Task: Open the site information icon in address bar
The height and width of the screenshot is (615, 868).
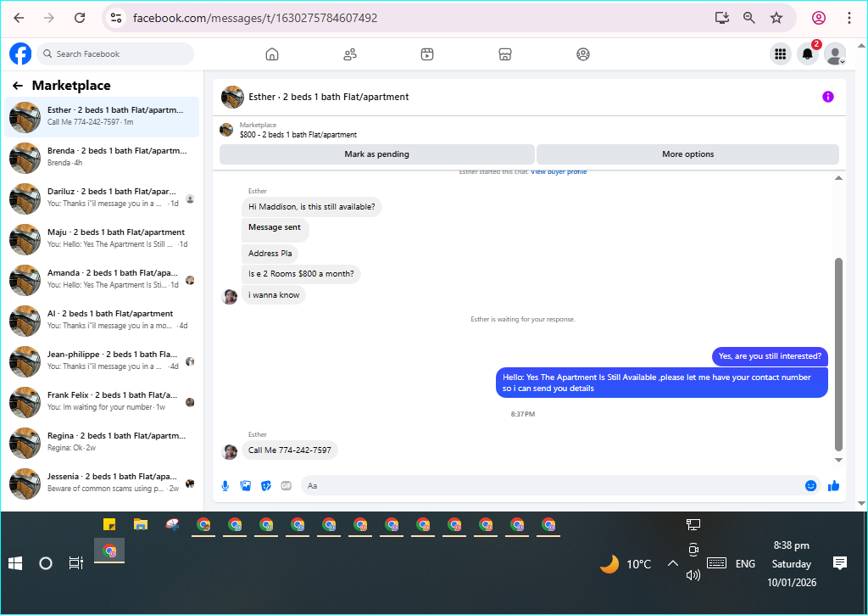Action: click(x=116, y=18)
